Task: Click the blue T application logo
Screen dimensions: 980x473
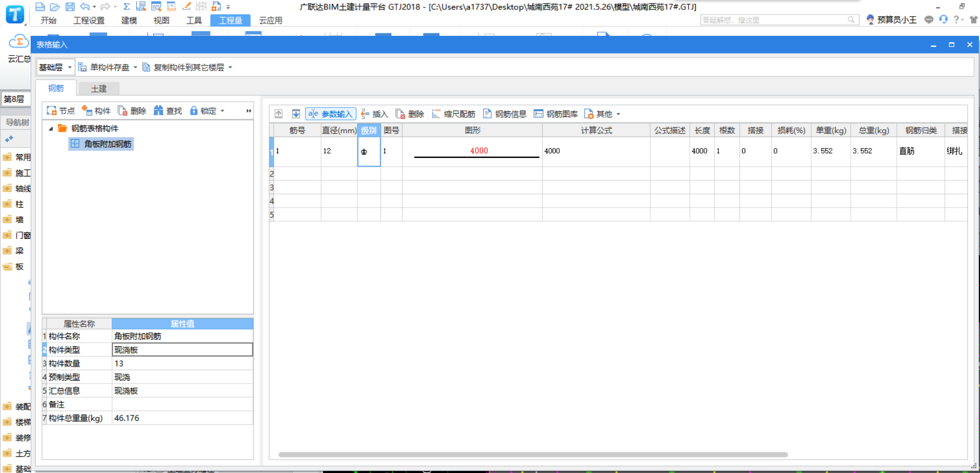Action: pyautogui.click(x=15, y=13)
